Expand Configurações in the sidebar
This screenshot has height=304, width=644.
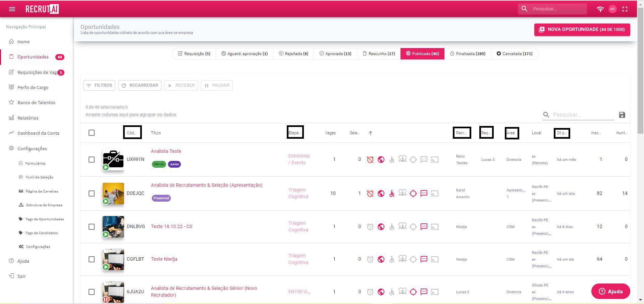coord(32,148)
